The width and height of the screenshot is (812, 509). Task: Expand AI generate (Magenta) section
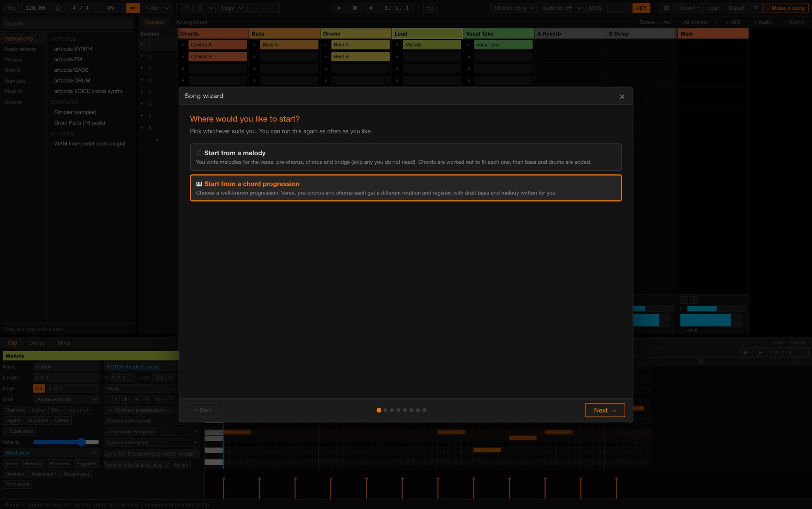[x=152, y=432]
